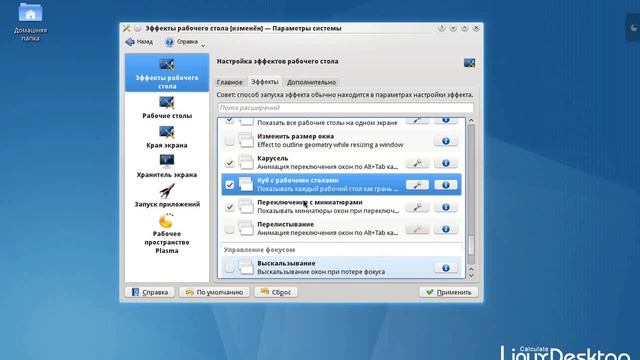
Task: Restore settings with По умолчанию button
Action: pos(214,292)
